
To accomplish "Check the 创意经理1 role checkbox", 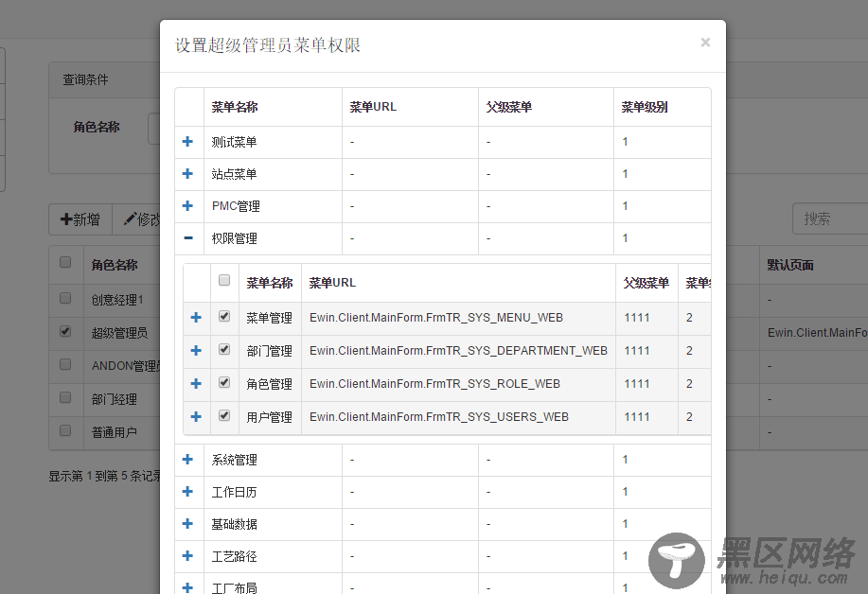I will point(65,299).
